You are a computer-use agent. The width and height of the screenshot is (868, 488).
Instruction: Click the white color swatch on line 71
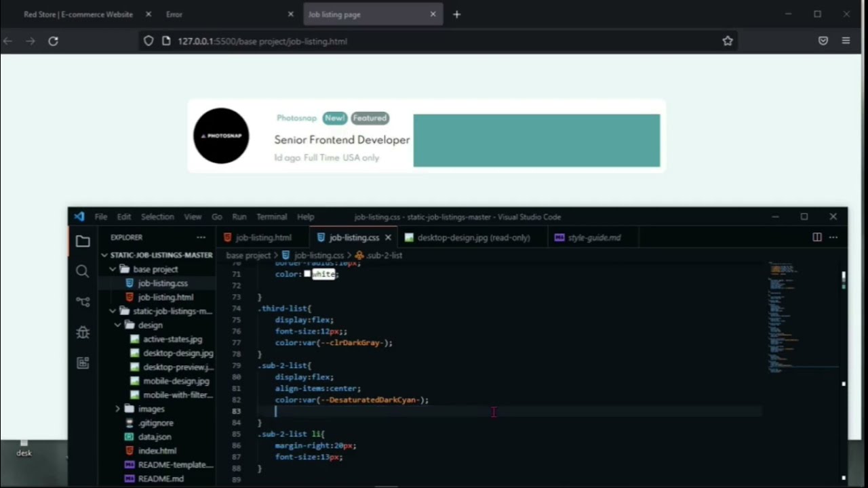coord(307,274)
